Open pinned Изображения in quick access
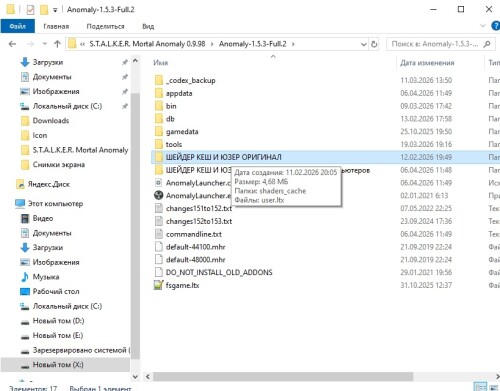The image size is (500, 391). [56, 91]
